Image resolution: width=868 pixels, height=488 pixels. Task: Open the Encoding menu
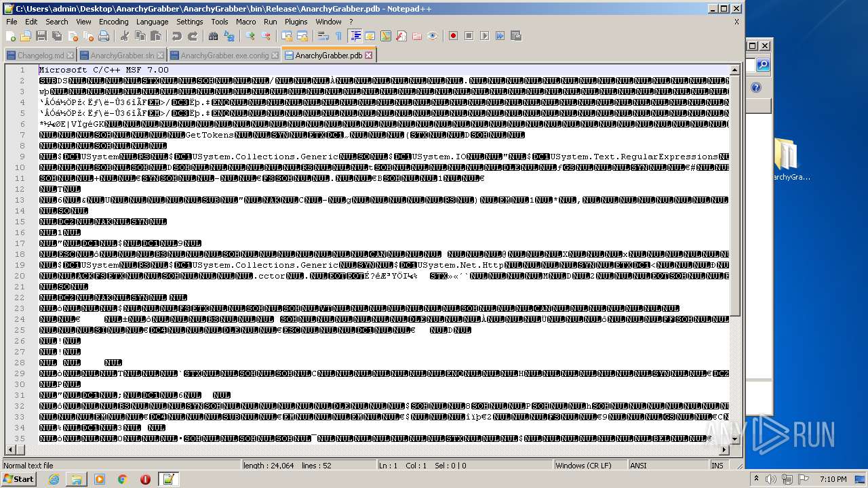113,22
